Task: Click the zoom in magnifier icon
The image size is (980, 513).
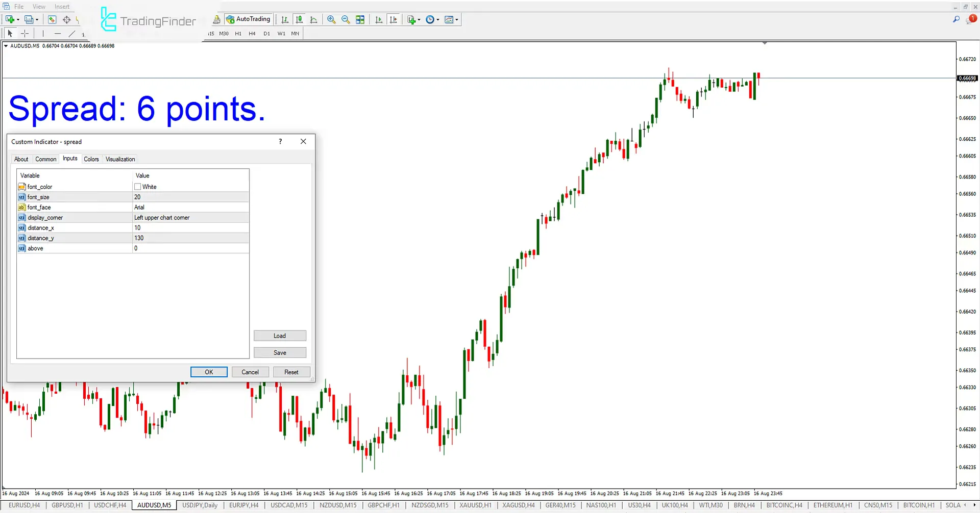Action: pyautogui.click(x=331, y=19)
